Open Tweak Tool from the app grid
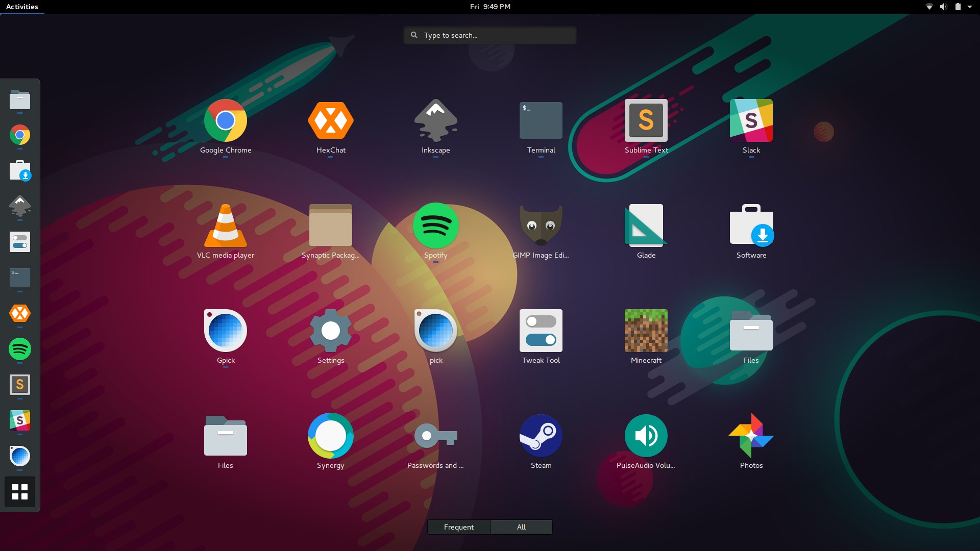Viewport: 980px width, 551px height. pos(541,331)
